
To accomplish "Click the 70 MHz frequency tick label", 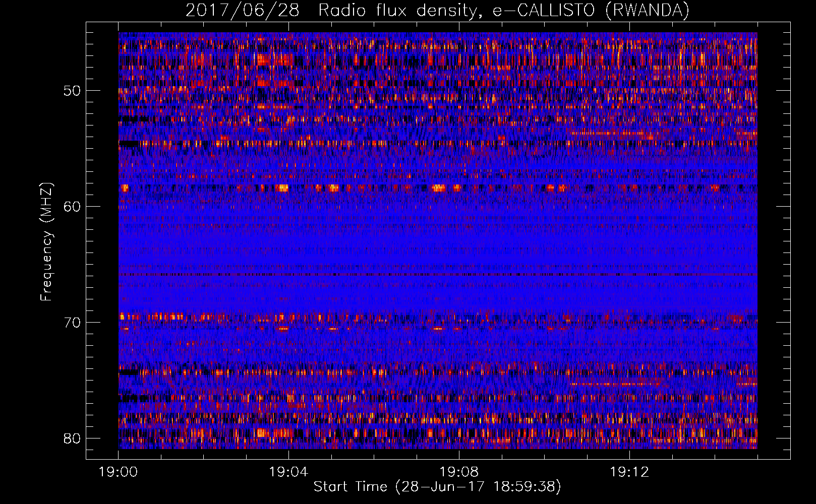I will click(72, 323).
